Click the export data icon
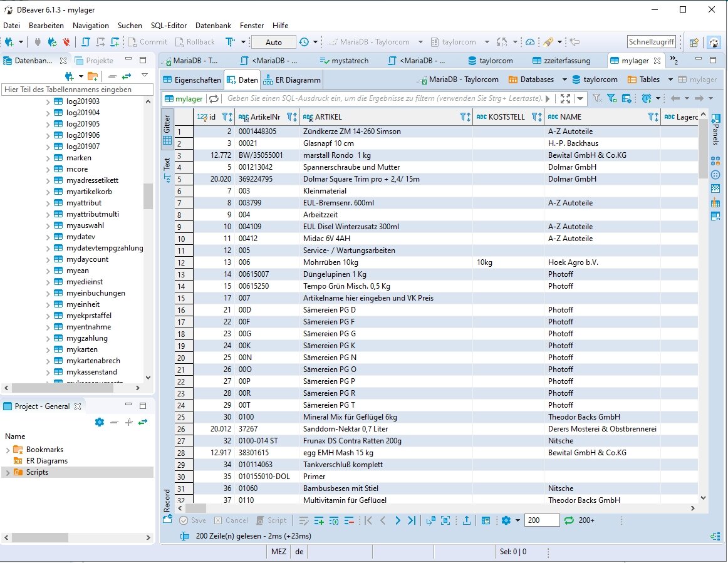Viewport: 728px width, 563px height. tap(467, 520)
